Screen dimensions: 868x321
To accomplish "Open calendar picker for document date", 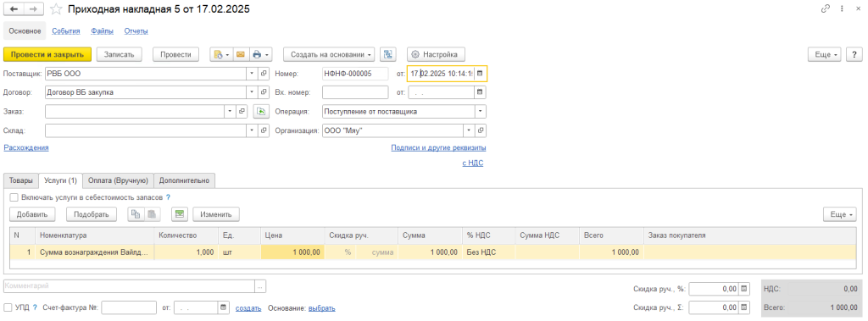I will 480,74.
